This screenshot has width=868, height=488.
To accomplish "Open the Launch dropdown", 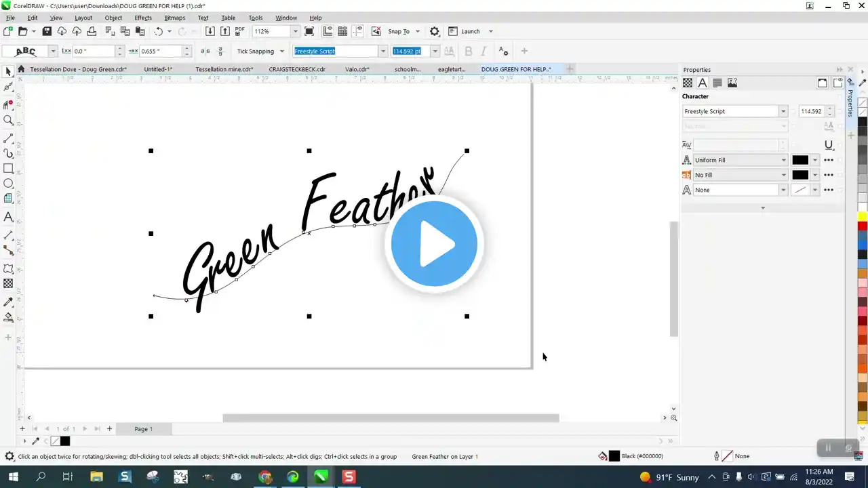I will point(491,31).
